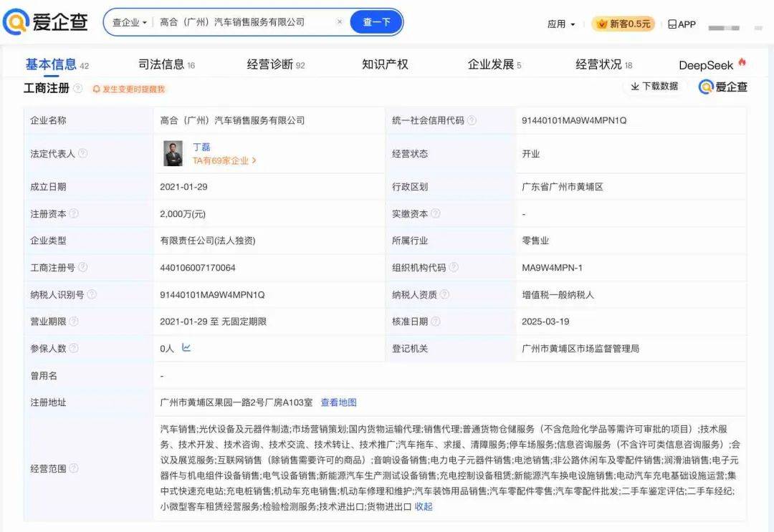The width and height of the screenshot is (774, 532).
Task: Click the help icon next to 法定代表人
Action: click(83, 153)
